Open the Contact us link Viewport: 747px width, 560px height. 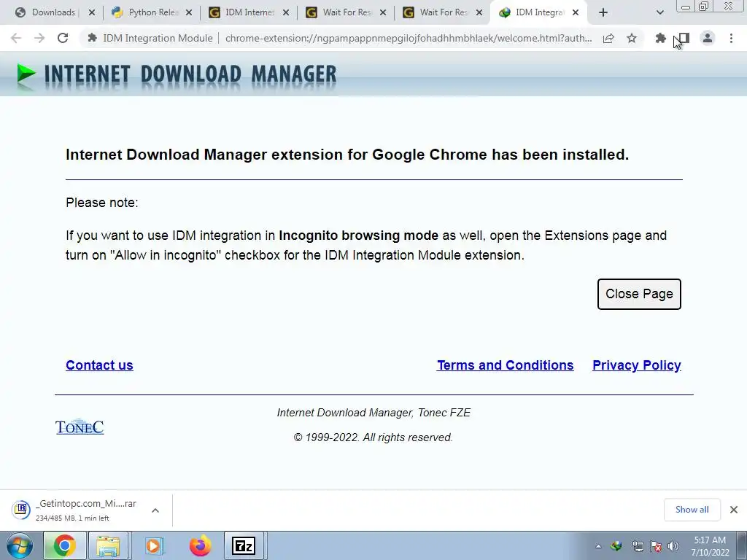coord(99,365)
